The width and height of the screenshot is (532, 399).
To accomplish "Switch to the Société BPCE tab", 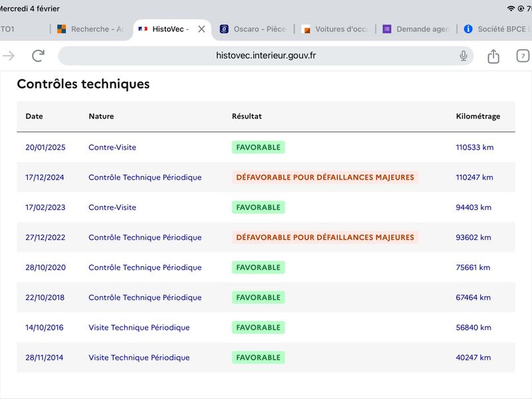I will (497, 29).
